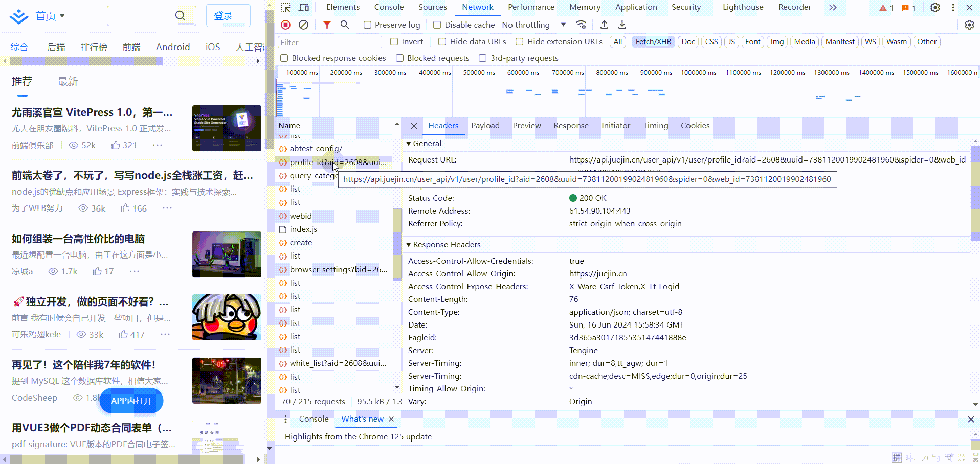Open the Preview tab
This screenshot has height=464, width=980.
[527, 126]
